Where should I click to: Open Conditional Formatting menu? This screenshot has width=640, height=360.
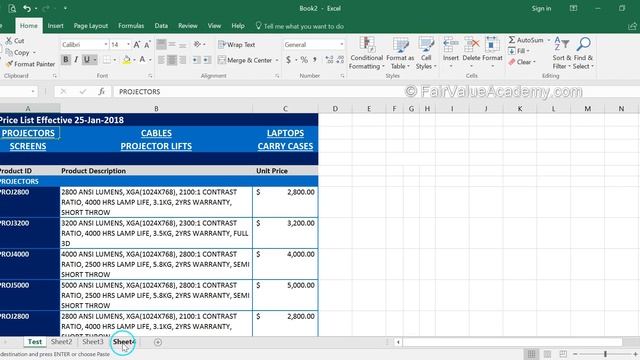coord(367,53)
